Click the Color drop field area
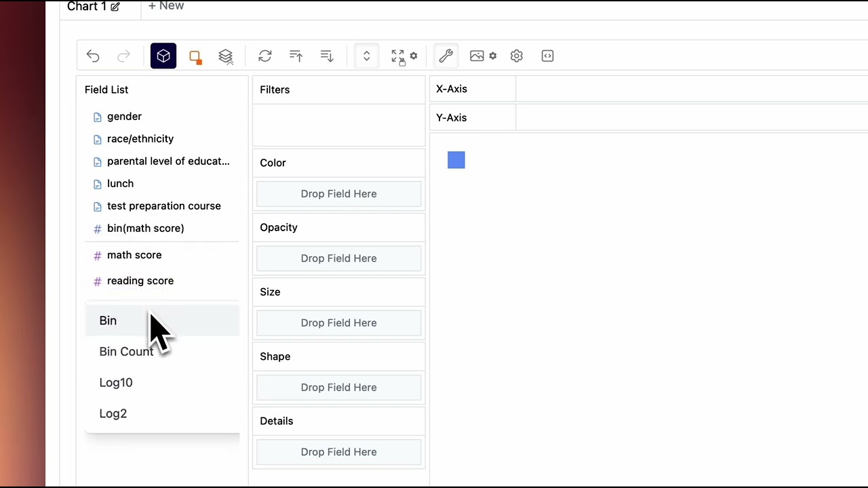 click(x=338, y=194)
